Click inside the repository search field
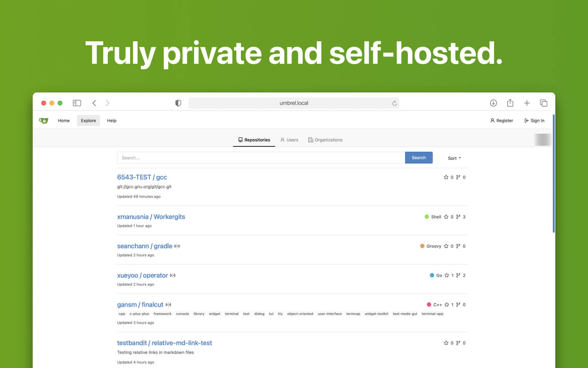 261,157
